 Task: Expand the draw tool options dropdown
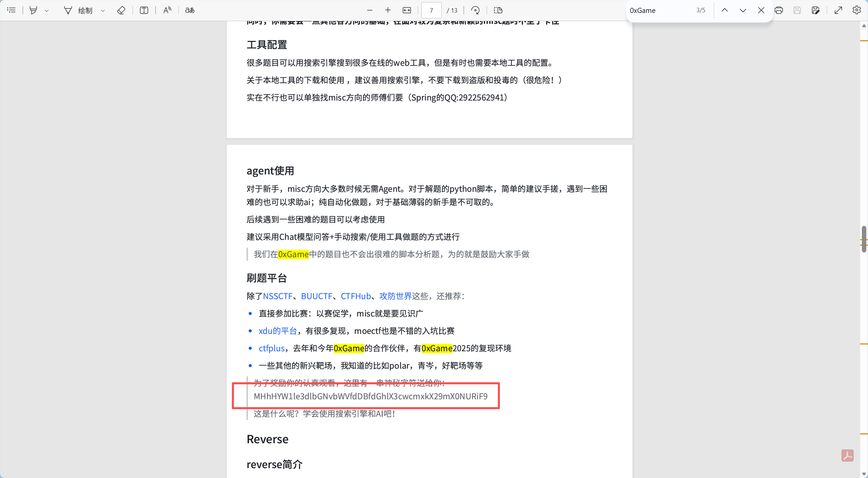103,11
